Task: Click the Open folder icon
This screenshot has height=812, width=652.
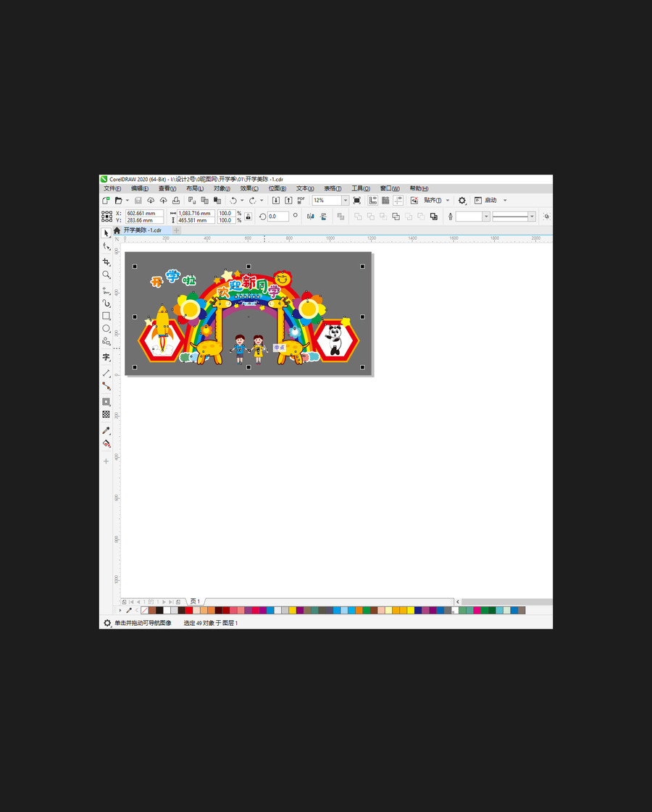Action: click(x=119, y=201)
